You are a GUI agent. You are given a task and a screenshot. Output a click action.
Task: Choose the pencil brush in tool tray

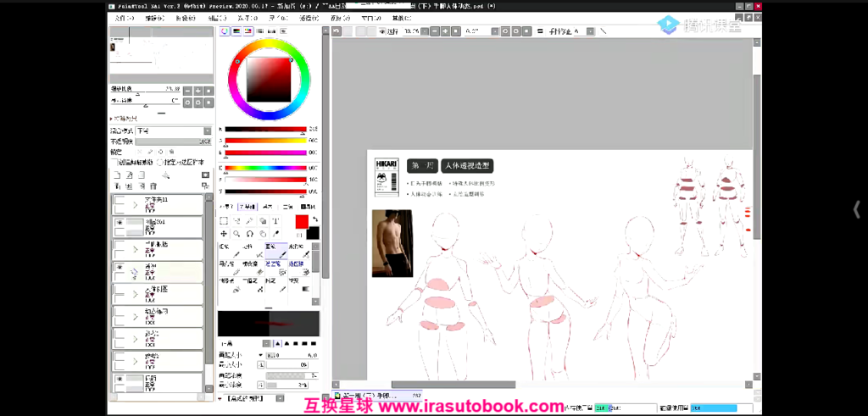point(230,251)
